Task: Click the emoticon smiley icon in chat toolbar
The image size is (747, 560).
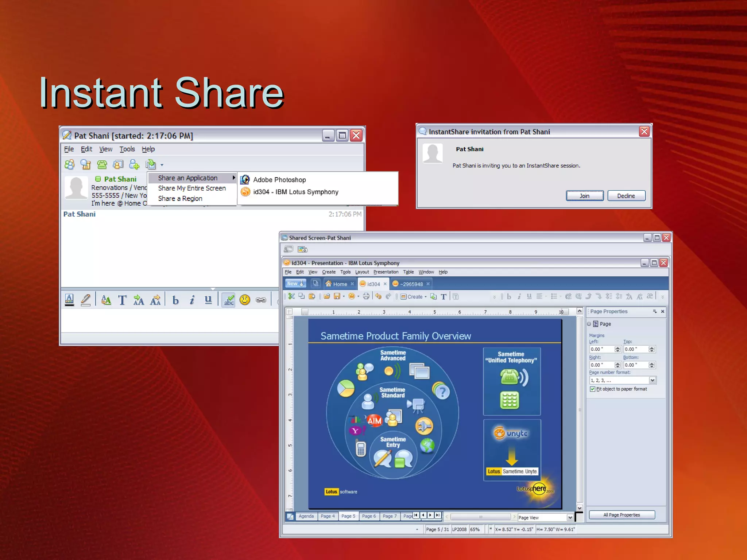Action: tap(245, 300)
